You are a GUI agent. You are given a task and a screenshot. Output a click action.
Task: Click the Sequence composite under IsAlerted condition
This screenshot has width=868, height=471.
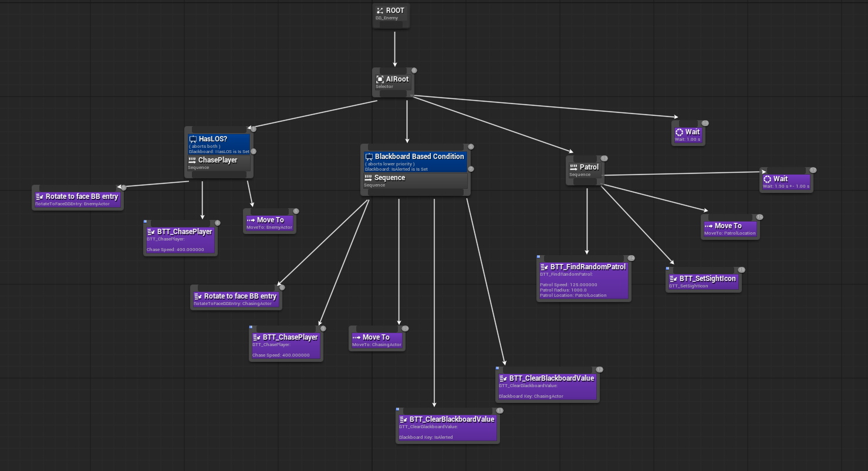(414, 181)
